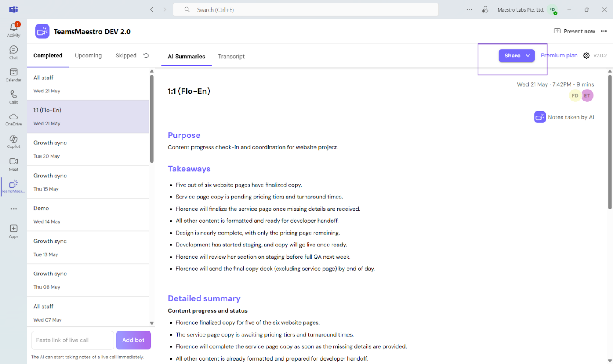The image size is (613, 364).
Task: Open All staff meeting from Wed 07 May
Action: (88, 313)
